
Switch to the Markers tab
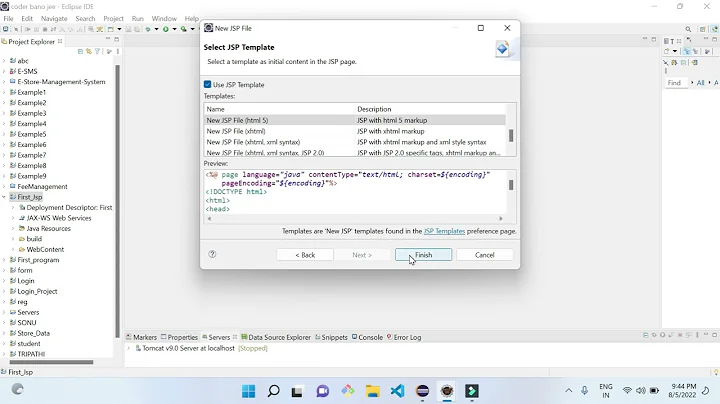coord(141,337)
